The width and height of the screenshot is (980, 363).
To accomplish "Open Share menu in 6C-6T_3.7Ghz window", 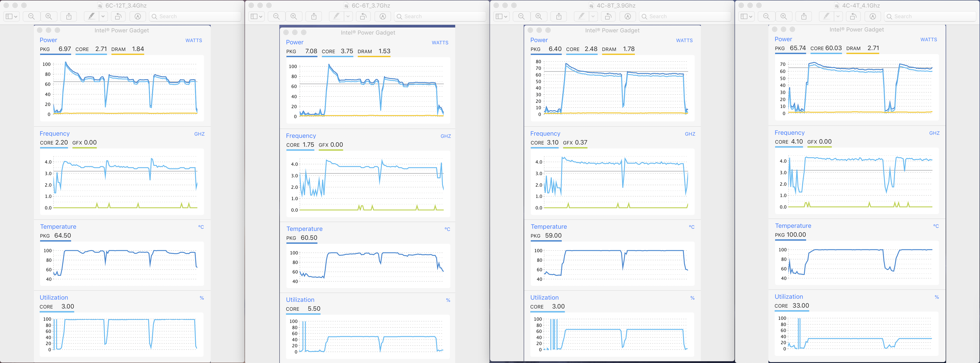I will coord(314,16).
